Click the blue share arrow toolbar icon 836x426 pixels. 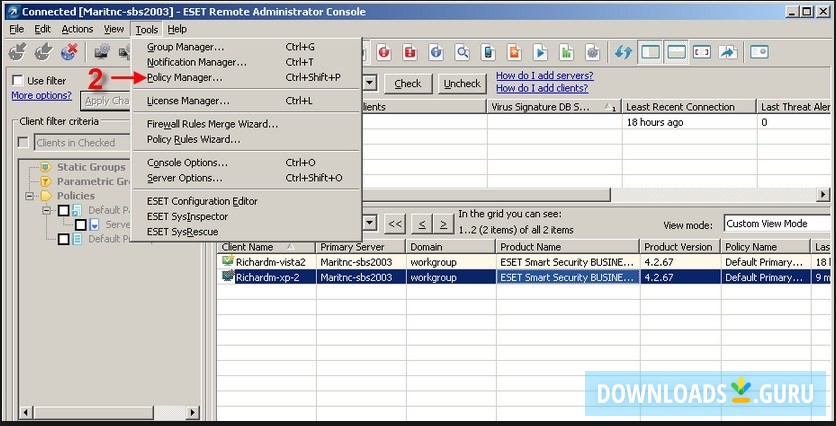pos(728,52)
